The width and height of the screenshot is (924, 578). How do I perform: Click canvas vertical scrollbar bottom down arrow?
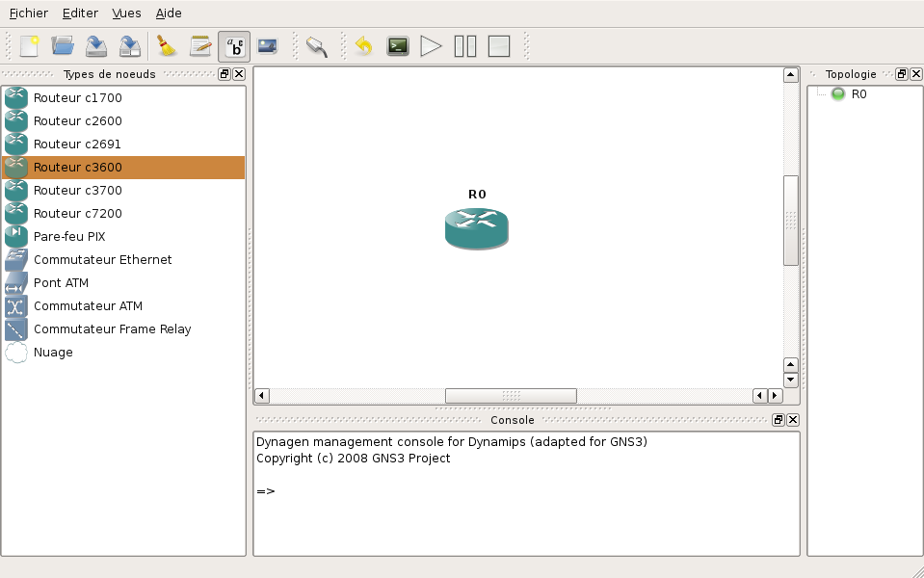click(791, 380)
